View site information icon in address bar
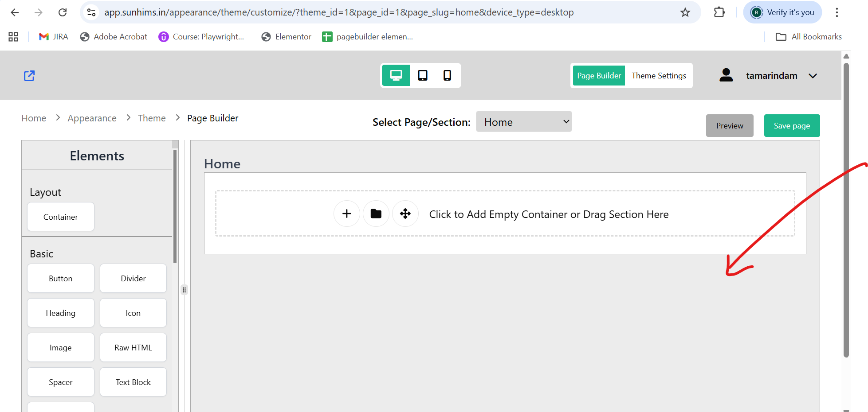This screenshot has height=412, width=868. click(91, 12)
